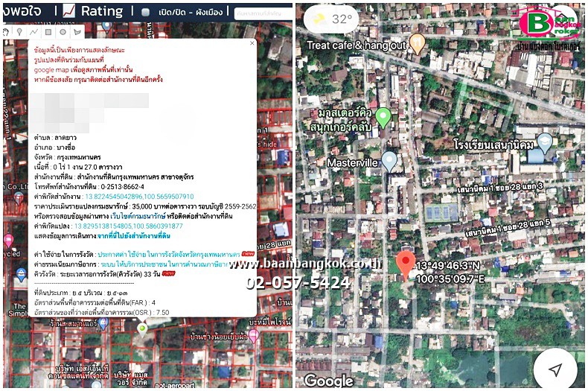588x391 pixels.
Task: Select the rectangle drawing tool
Action: click(48, 32)
